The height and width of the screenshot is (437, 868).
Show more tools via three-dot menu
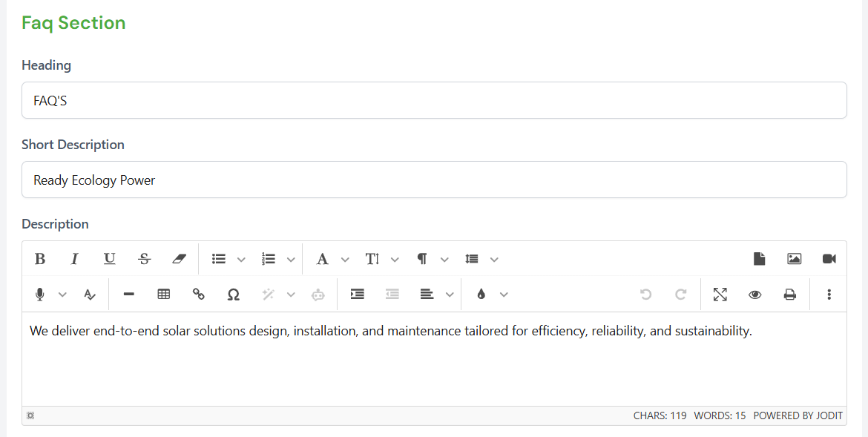[829, 294]
